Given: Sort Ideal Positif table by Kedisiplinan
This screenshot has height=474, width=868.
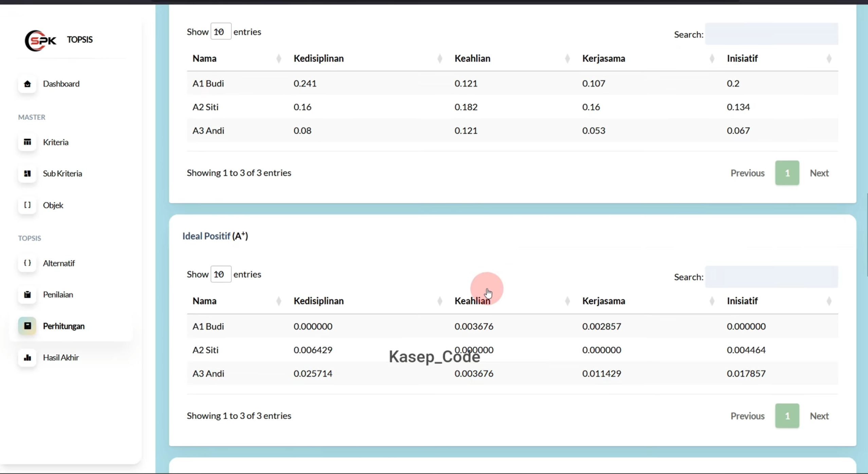Looking at the screenshot, I should 368,301.
